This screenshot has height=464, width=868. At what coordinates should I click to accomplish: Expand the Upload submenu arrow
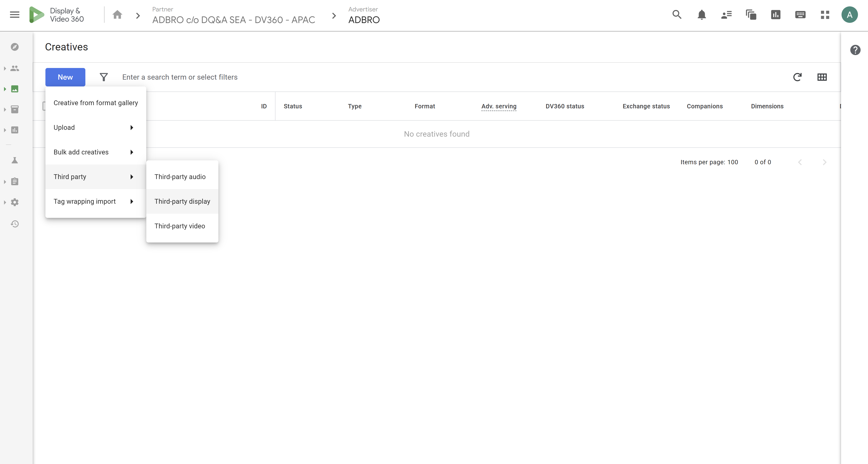[132, 128]
